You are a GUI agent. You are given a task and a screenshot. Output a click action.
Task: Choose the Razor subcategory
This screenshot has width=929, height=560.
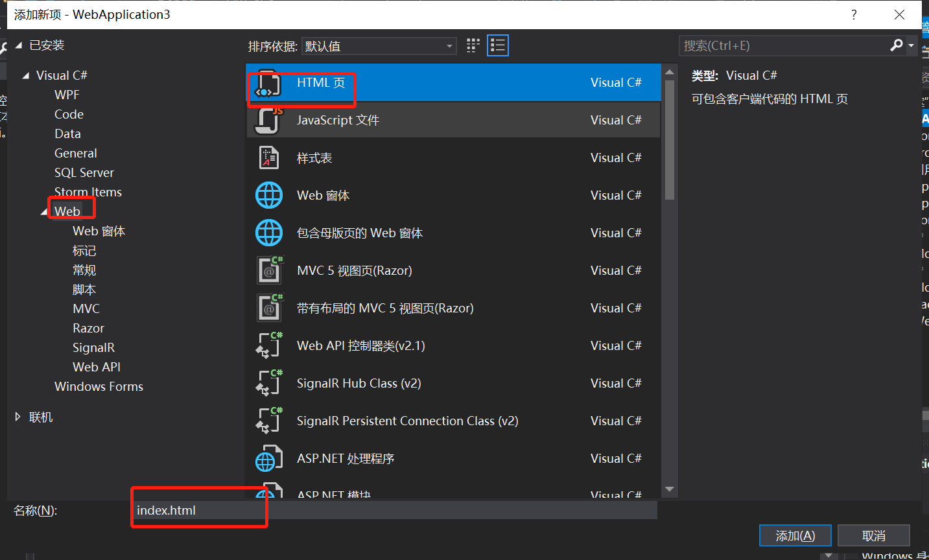pos(88,328)
